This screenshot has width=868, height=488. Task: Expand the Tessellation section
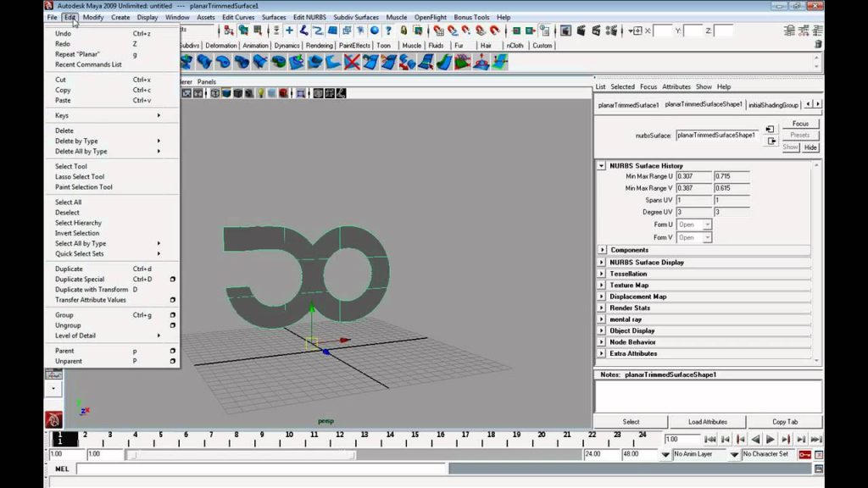[x=602, y=274]
